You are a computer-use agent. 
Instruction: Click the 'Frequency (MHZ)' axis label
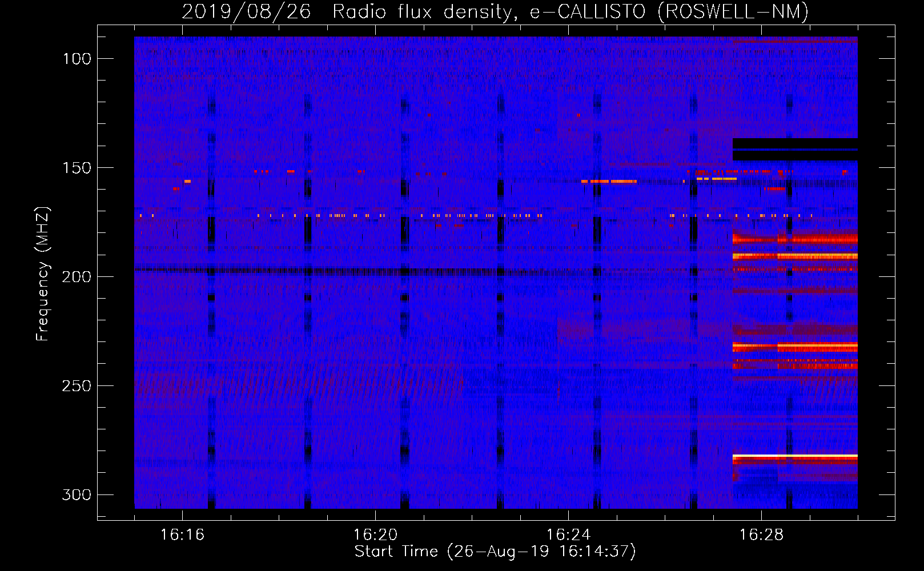tap(43, 274)
